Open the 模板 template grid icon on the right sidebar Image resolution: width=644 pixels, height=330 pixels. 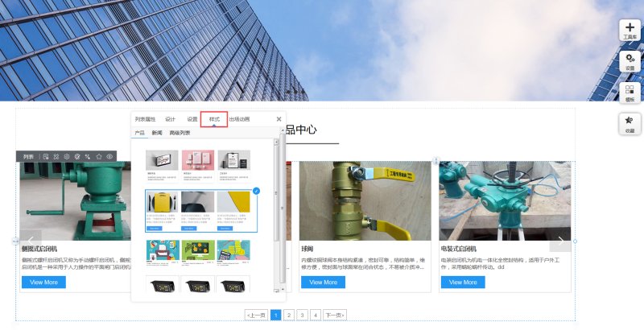click(x=630, y=93)
